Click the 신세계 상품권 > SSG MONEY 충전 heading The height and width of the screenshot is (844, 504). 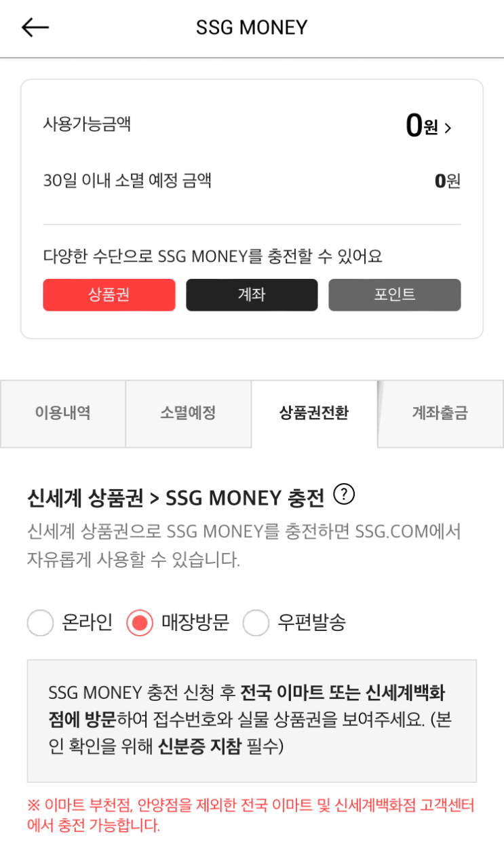[x=176, y=499]
